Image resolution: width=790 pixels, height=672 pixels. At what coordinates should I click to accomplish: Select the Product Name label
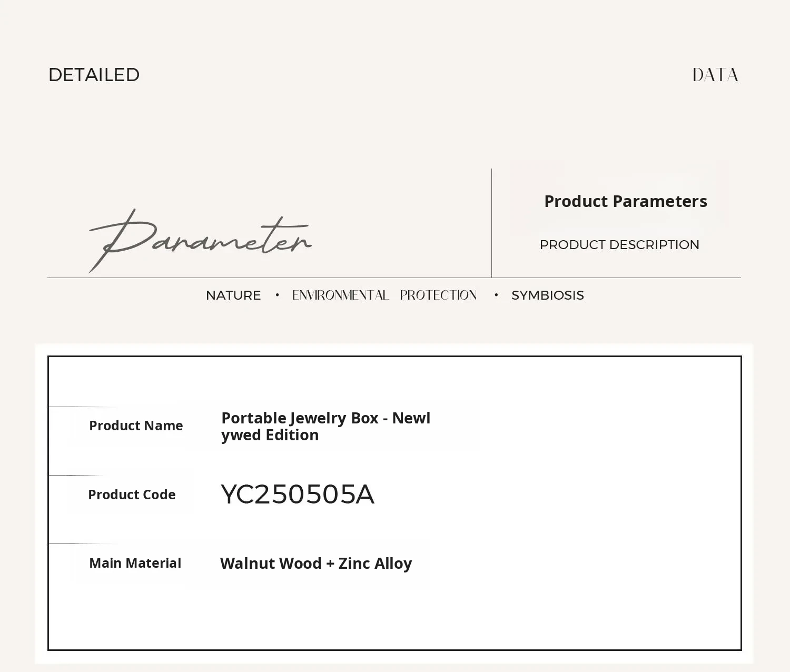pyautogui.click(x=136, y=426)
